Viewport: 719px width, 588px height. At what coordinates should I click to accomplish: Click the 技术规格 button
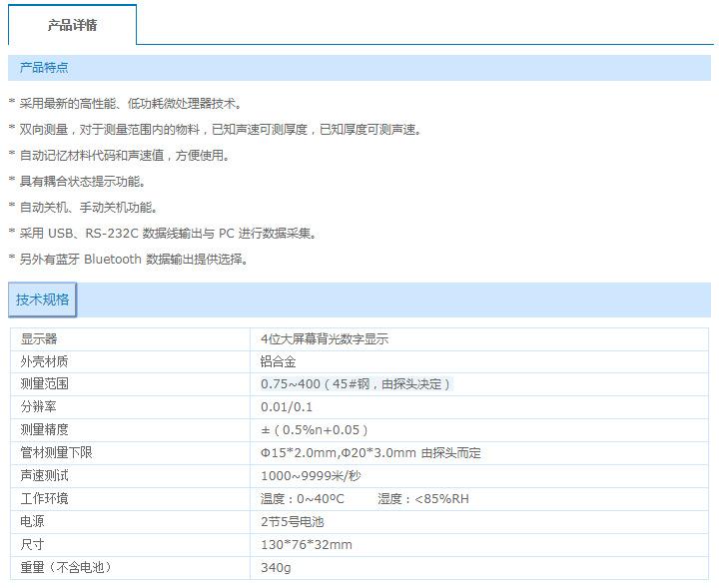tap(42, 299)
